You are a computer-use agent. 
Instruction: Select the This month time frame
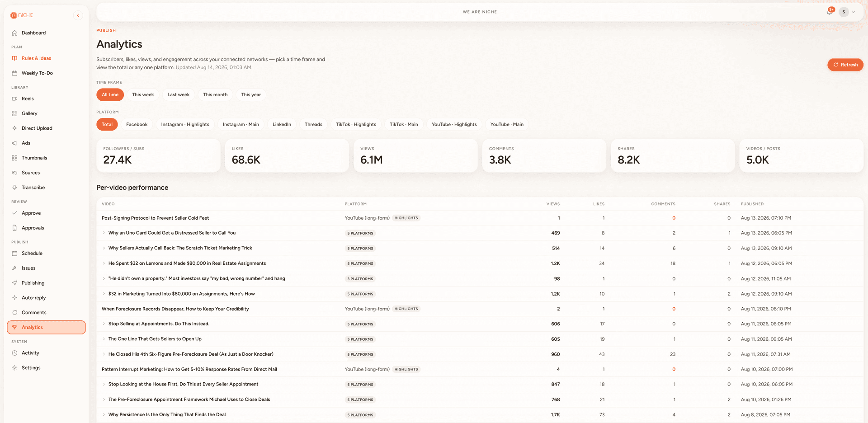pyautogui.click(x=215, y=95)
